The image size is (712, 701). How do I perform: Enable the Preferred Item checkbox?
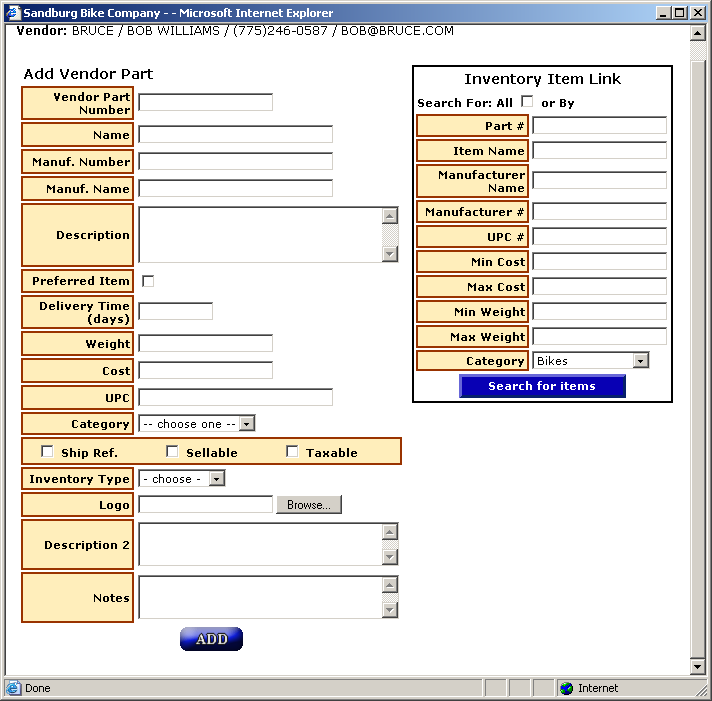tap(148, 281)
